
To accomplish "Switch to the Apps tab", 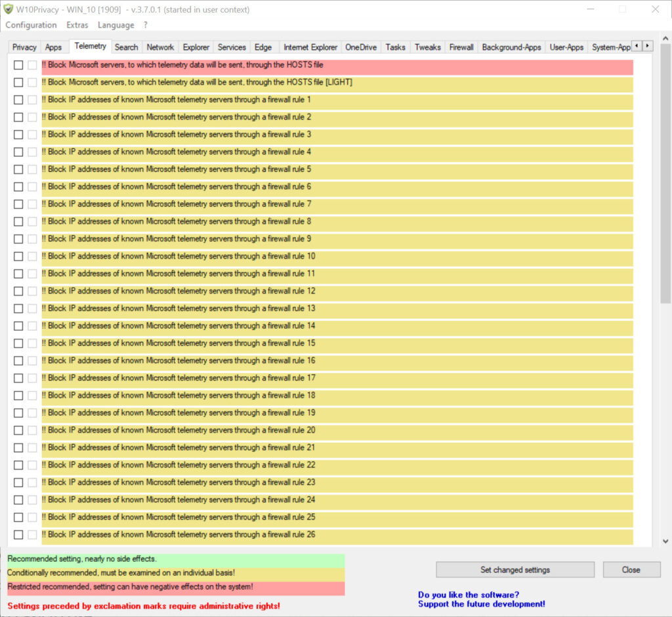I will pos(54,47).
